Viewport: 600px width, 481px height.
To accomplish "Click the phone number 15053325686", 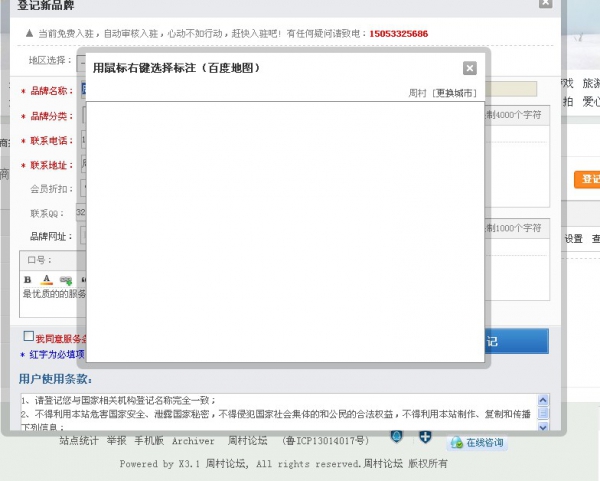I will click(398, 34).
